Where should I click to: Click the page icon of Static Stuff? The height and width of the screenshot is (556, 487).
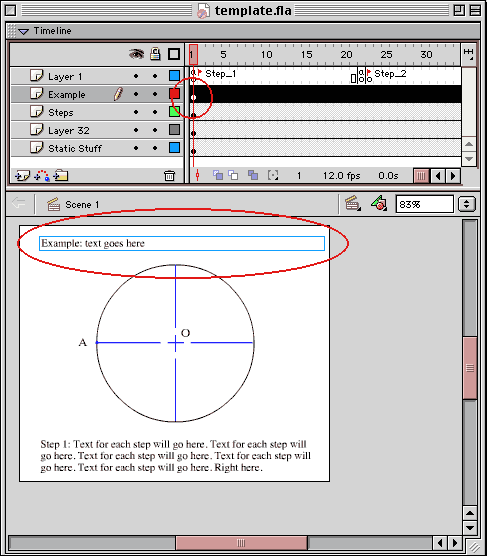tap(36, 148)
